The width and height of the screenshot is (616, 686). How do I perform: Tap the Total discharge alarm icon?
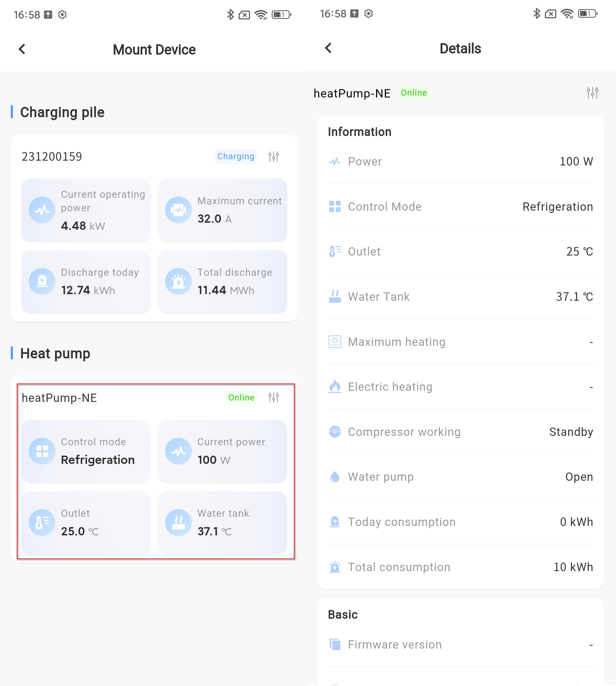178,281
